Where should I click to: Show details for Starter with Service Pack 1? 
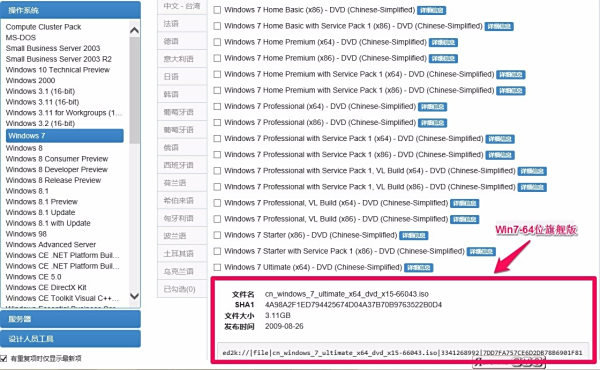click(x=481, y=251)
